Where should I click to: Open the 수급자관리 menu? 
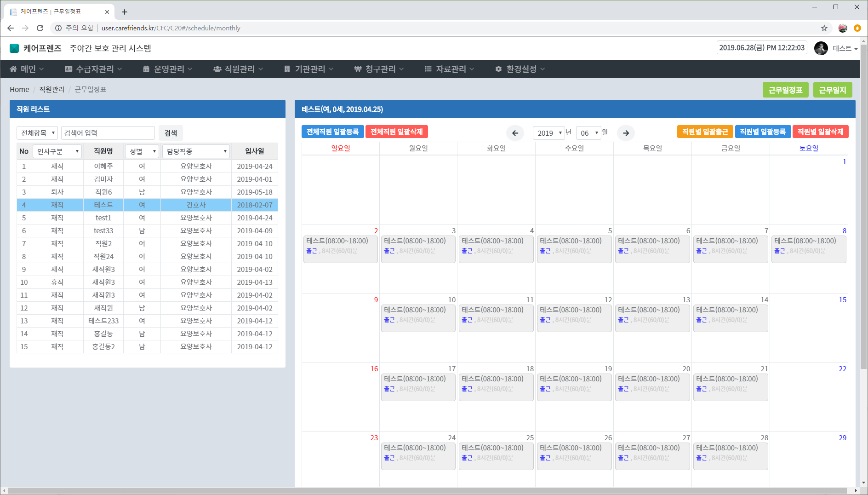[x=93, y=69]
